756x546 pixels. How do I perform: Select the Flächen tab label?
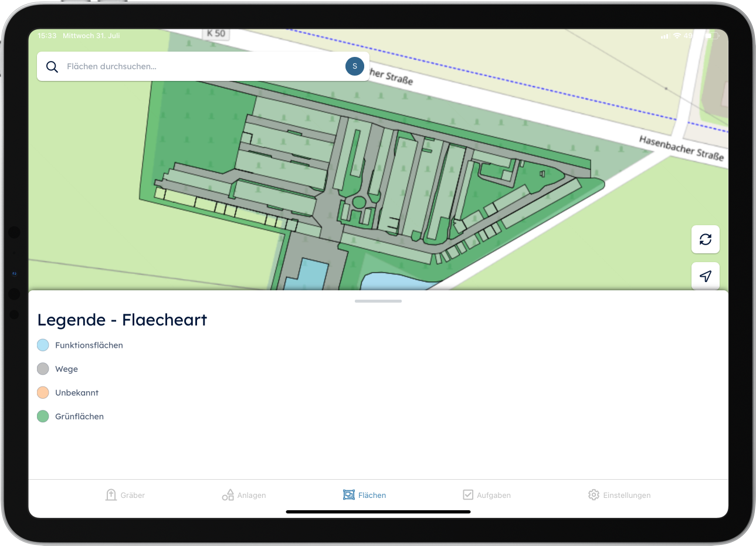(372, 496)
